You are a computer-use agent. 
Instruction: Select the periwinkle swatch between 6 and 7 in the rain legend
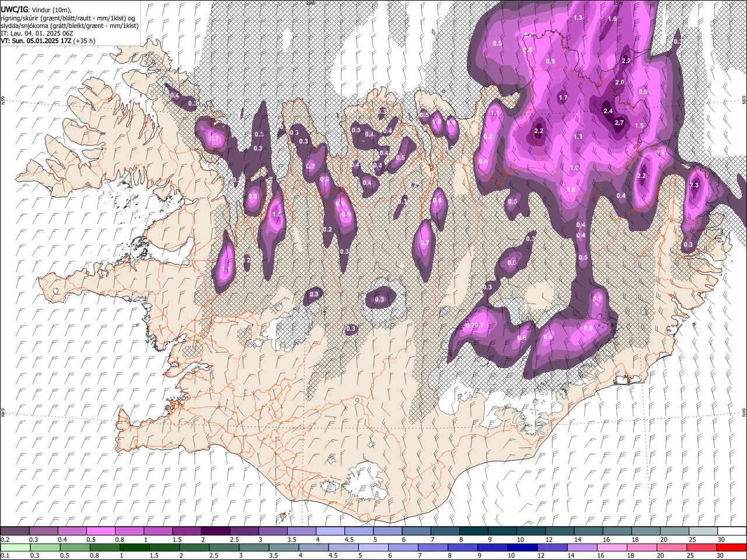tap(403, 547)
